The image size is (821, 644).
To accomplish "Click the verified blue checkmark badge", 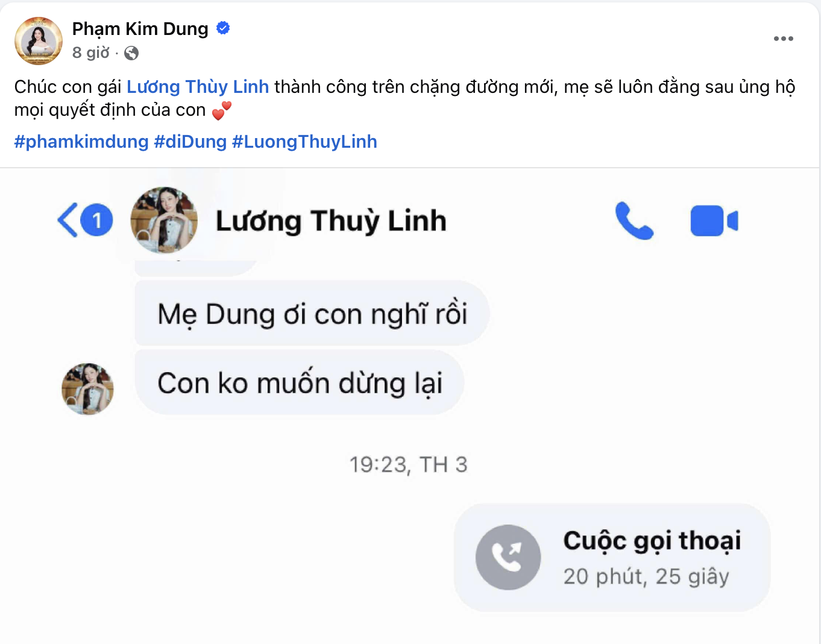I will (x=223, y=28).
